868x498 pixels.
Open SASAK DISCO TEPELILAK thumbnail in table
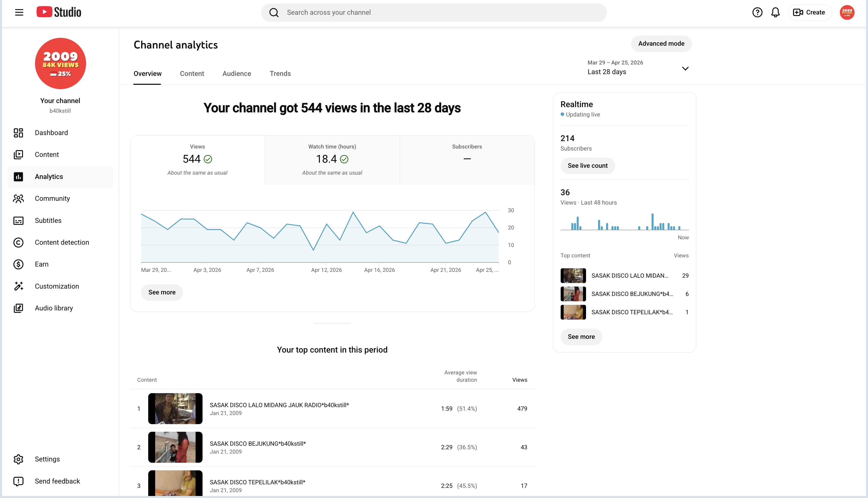tap(175, 483)
